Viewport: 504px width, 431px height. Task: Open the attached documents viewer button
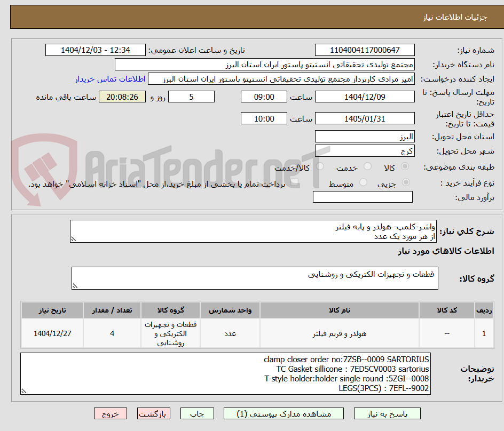click(x=283, y=413)
